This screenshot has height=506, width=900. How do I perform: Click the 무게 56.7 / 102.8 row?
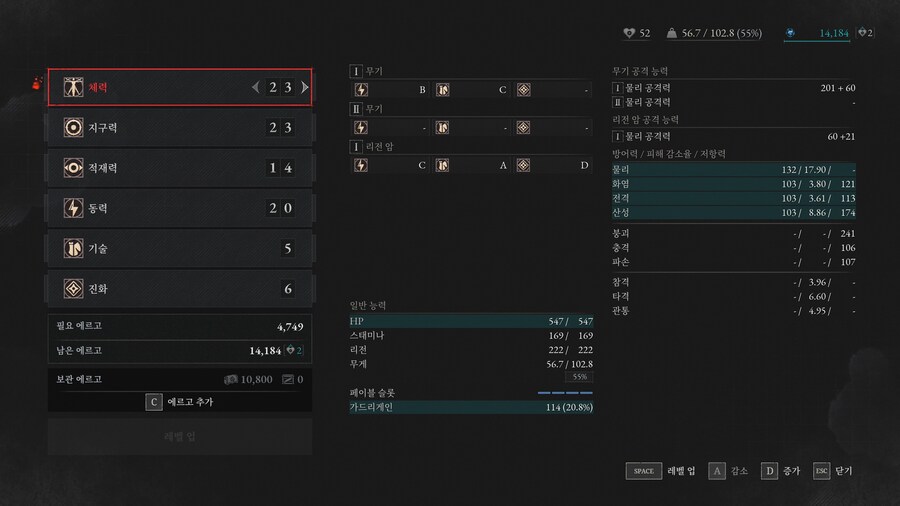tap(471, 364)
